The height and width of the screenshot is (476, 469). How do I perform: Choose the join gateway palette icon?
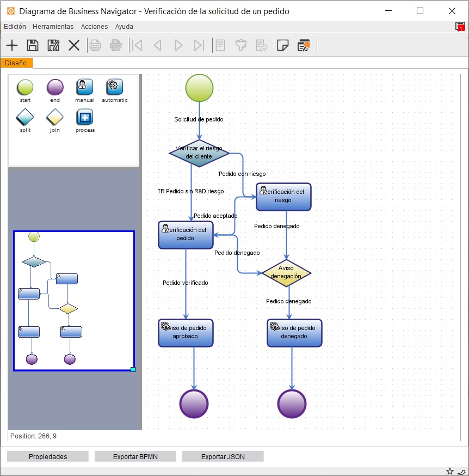[x=55, y=117]
